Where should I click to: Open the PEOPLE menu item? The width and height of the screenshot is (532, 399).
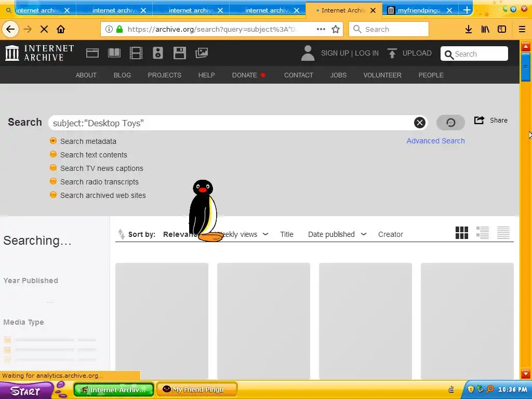(x=431, y=75)
